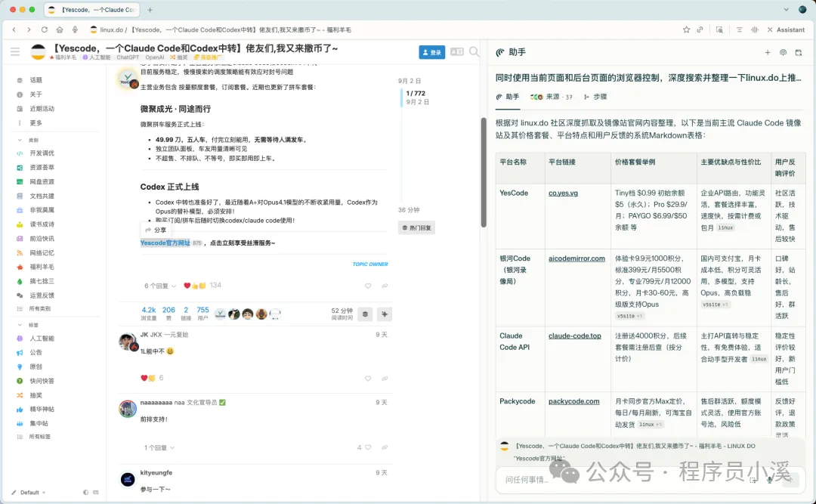Open 近期活动 in the sidebar
Screen dimensions: 816x504
point(42,109)
